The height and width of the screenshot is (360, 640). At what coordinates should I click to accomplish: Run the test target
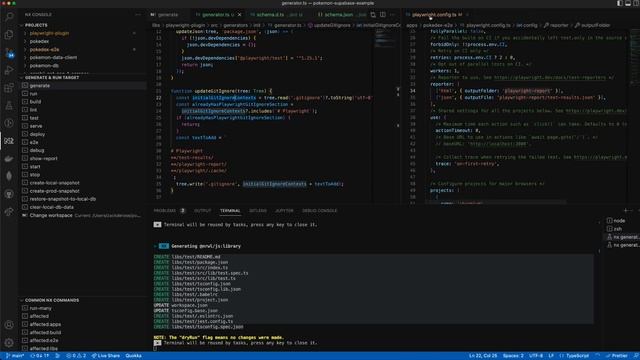[34, 118]
